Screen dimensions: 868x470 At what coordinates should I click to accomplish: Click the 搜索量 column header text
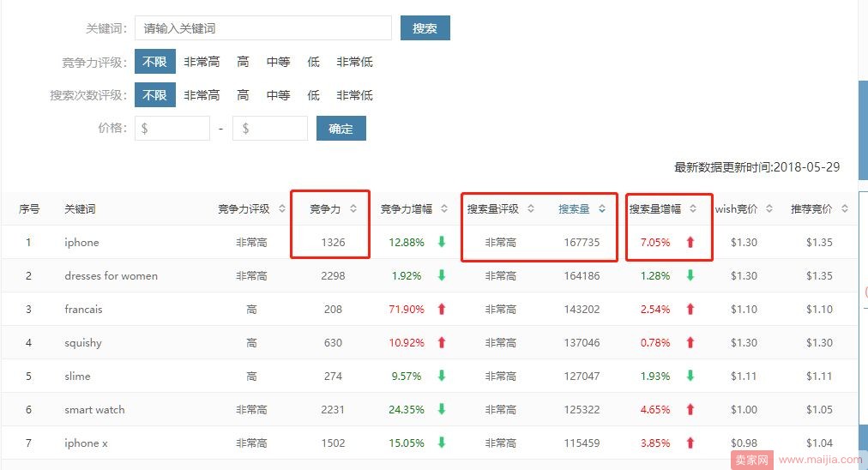pos(574,208)
